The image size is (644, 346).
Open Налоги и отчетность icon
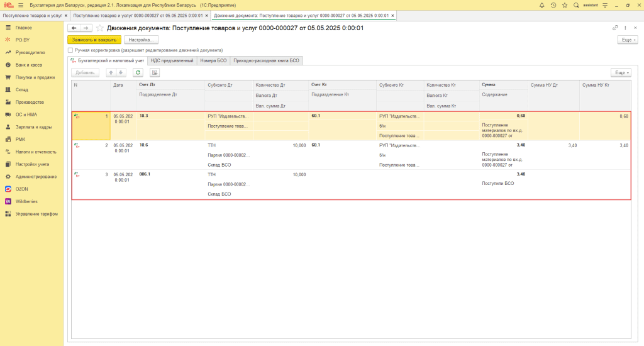click(x=8, y=152)
